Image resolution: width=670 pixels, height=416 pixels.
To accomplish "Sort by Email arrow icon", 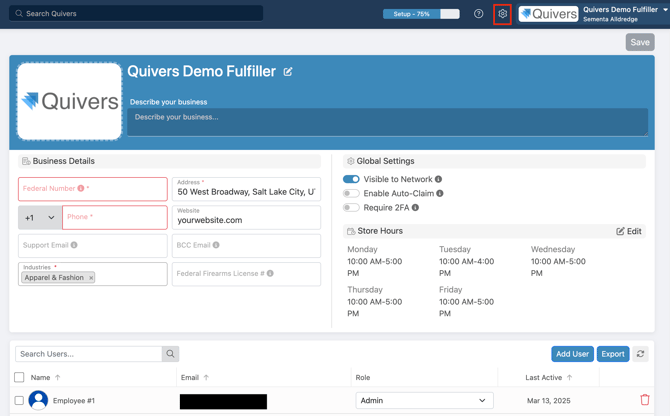I will pos(206,378).
